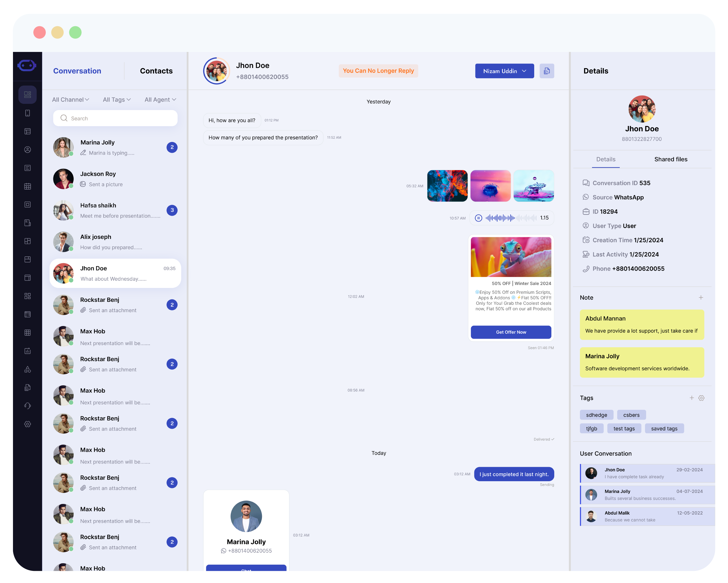The height and width of the screenshot is (583, 728).
Task: Click the Conversation tab
Action: click(77, 71)
